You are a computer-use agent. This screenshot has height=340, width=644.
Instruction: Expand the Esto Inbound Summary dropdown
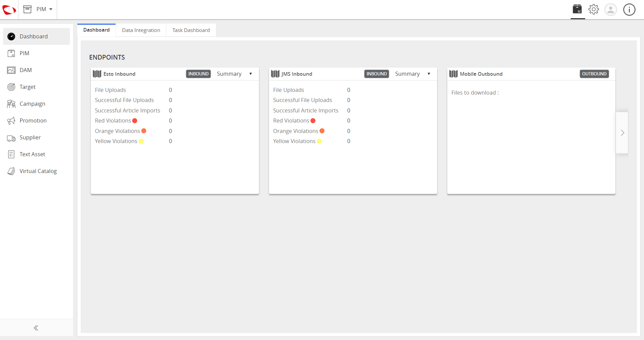pyautogui.click(x=234, y=74)
